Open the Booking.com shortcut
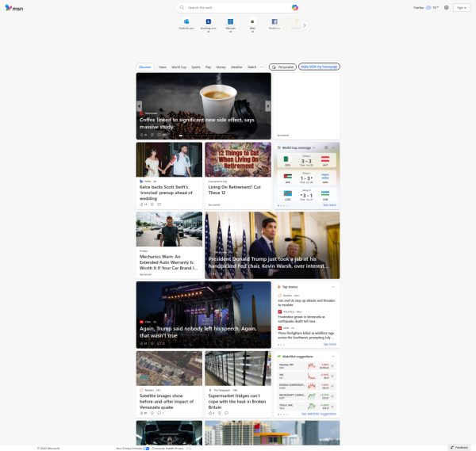 (x=208, y=25)
